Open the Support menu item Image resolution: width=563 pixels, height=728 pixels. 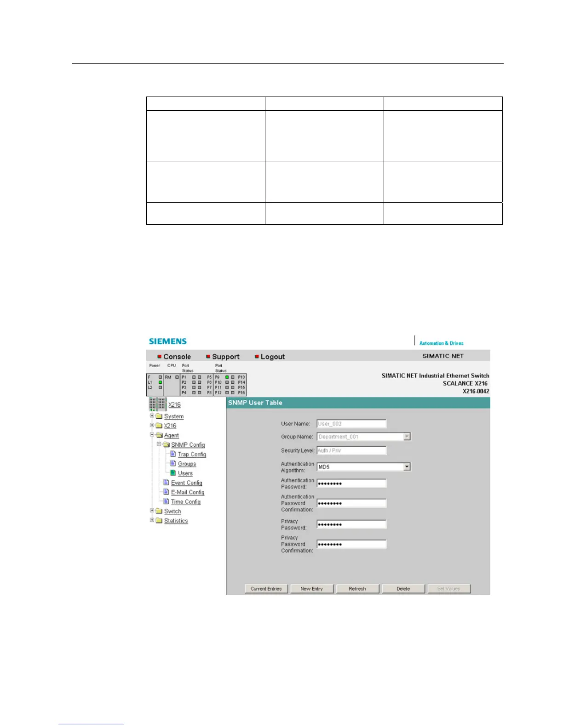[x=225, y=357]
